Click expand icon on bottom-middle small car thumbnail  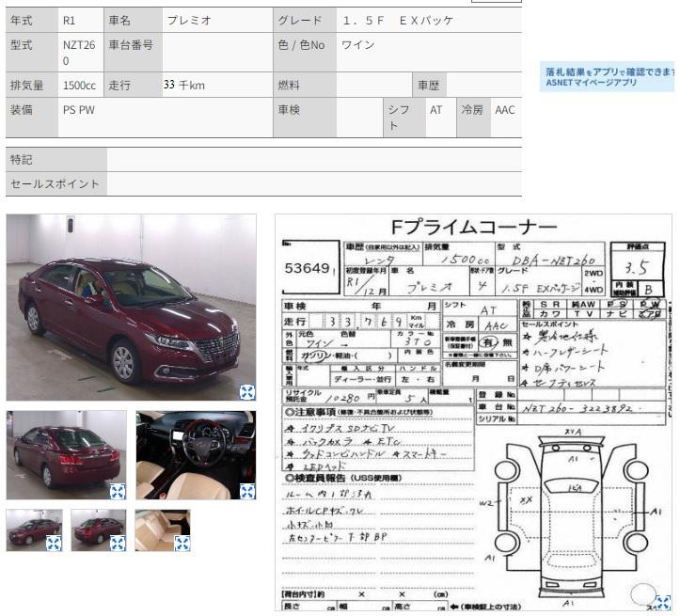(119, 543)
